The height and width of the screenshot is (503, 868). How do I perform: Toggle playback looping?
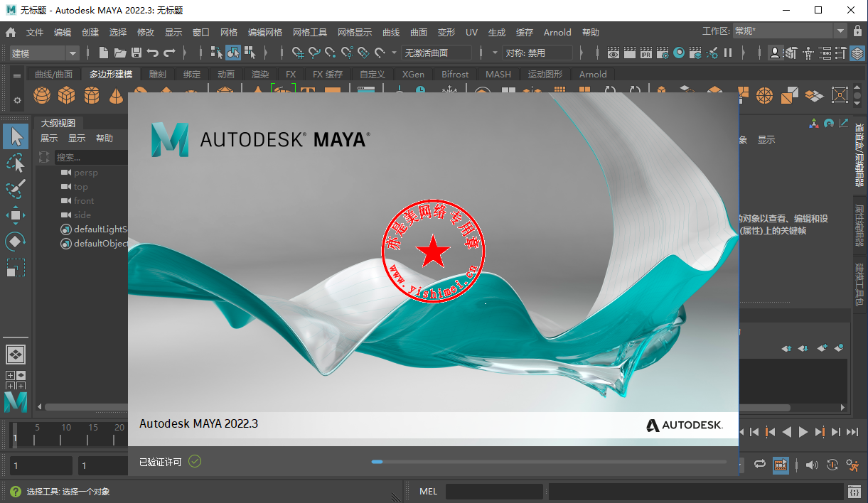click(x=760, y=465)
